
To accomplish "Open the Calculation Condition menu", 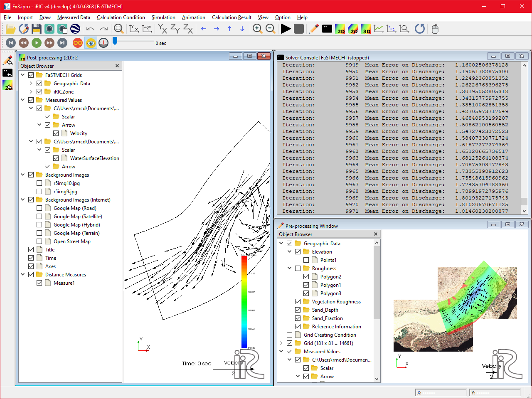I will coord(121,17).
